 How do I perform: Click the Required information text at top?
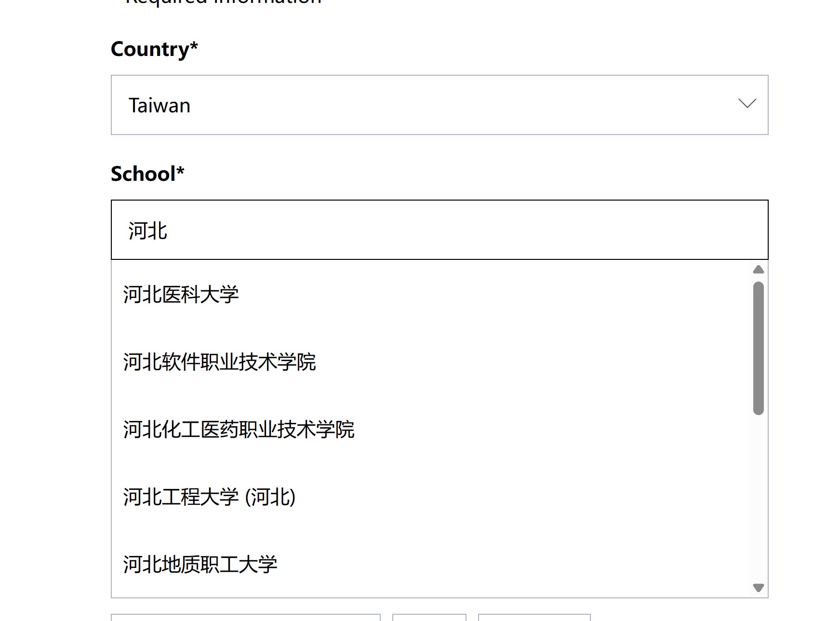coord(223,1)
